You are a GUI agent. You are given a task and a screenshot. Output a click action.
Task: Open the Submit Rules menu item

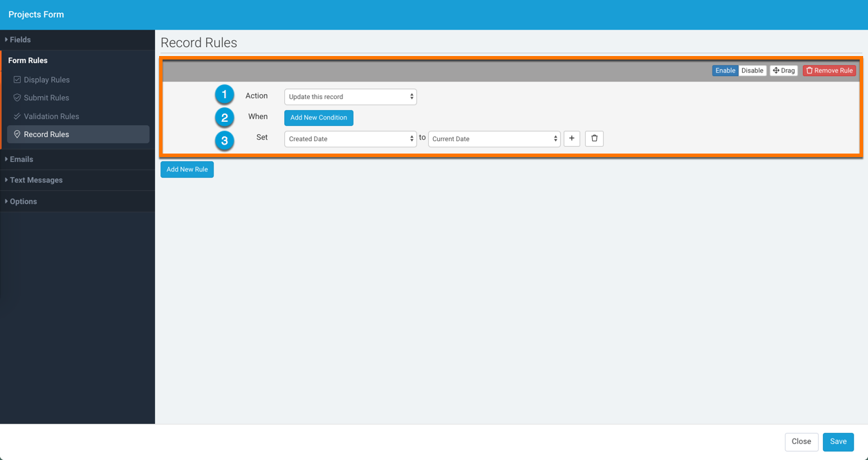[x=78, y=98]
